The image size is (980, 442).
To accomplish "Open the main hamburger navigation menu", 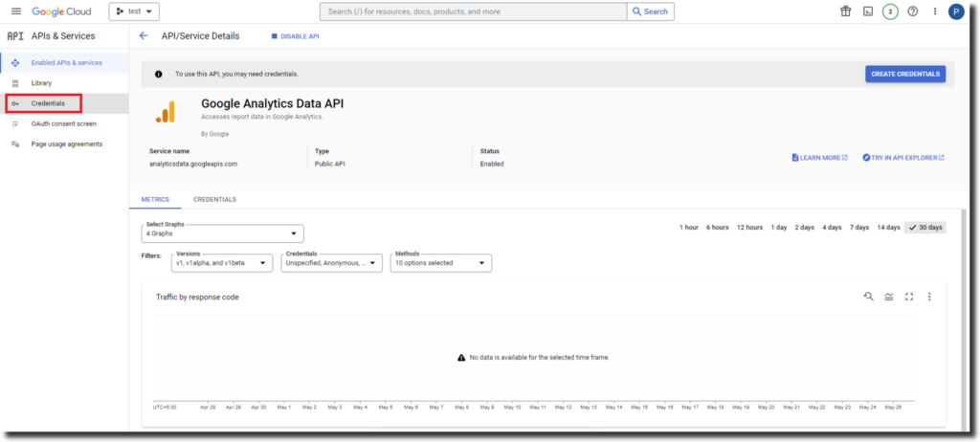I will pyautogui.click(x=15, y=11).
